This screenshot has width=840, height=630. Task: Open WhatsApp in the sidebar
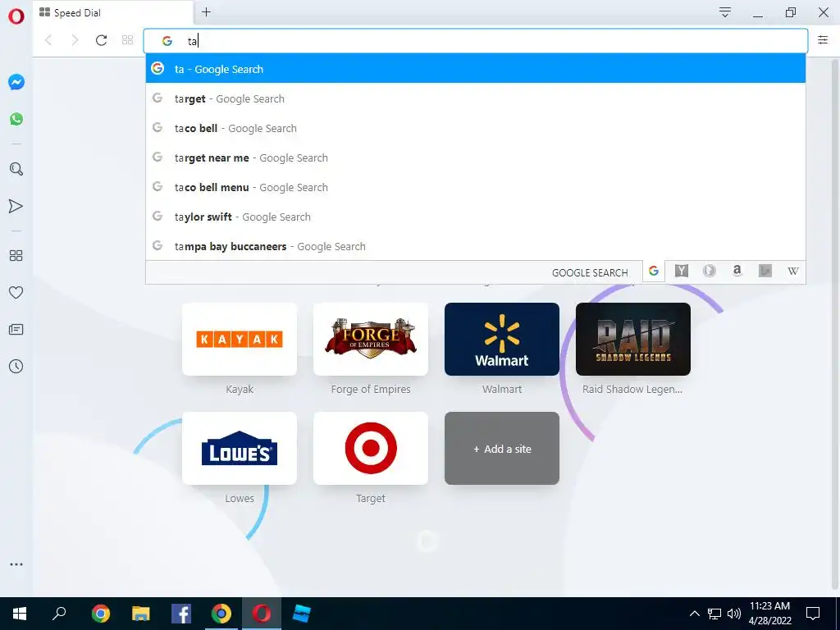16,119
